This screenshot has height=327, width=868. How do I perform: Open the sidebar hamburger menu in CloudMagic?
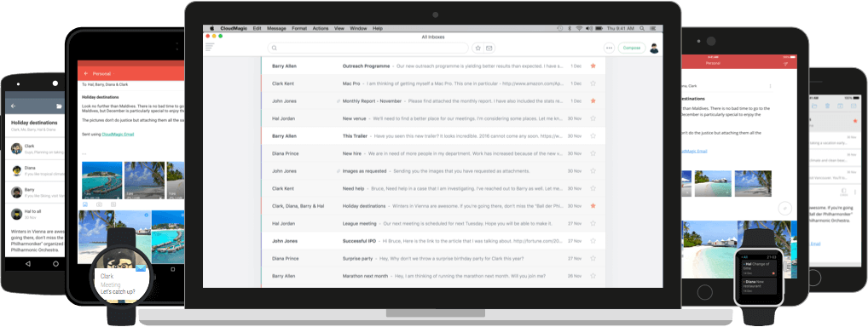pos(209,48)
